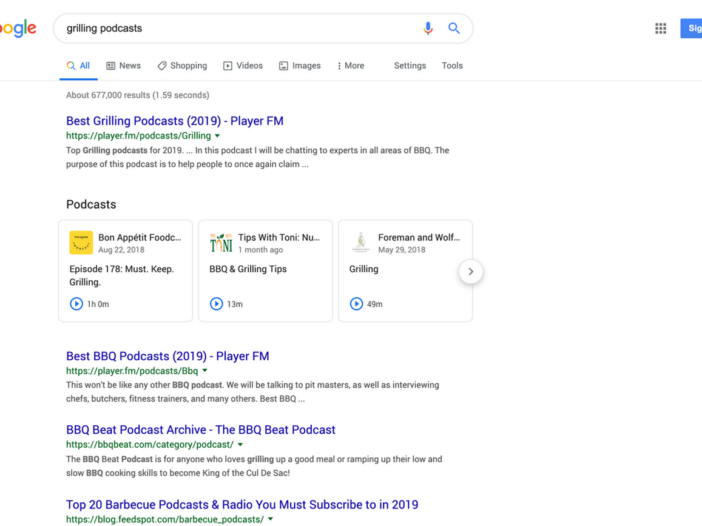Click the Tips With Toni logo thumbnail
702x526 pixels.
(x=221, y=243)
